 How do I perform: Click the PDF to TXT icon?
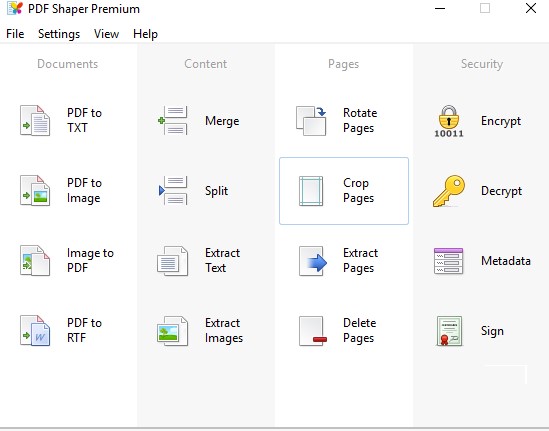35,121
